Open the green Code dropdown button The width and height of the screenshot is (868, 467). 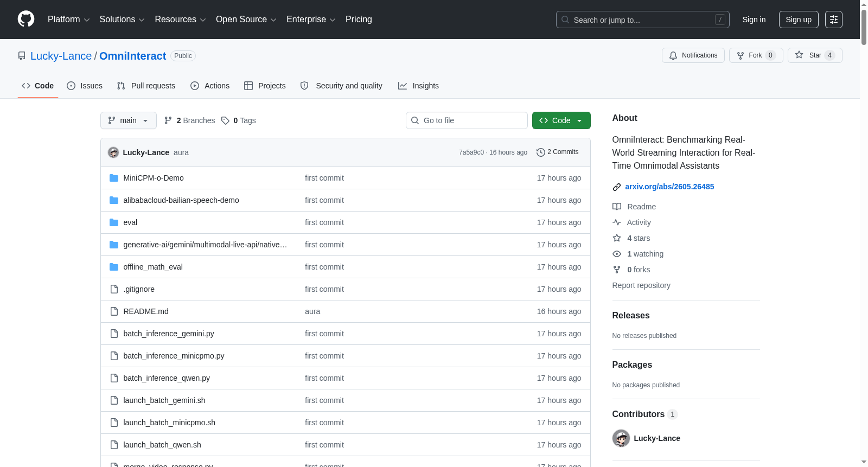point(561,120)
